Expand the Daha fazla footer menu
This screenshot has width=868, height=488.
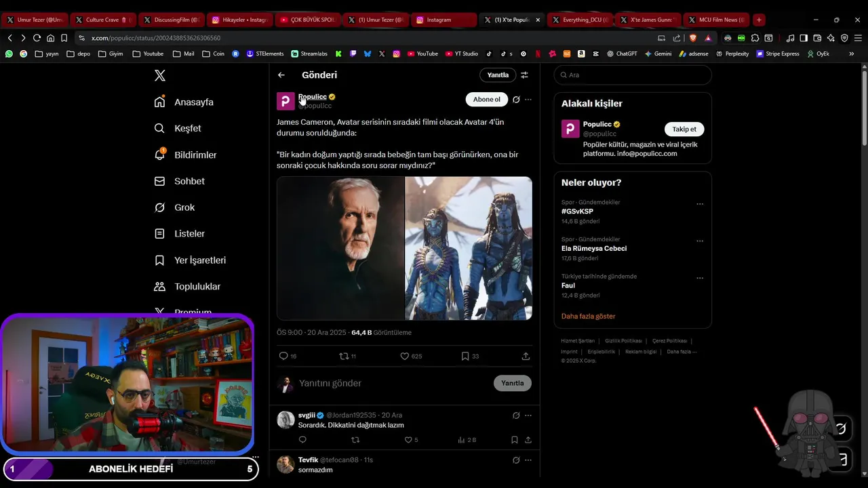[x=682, y=352]
